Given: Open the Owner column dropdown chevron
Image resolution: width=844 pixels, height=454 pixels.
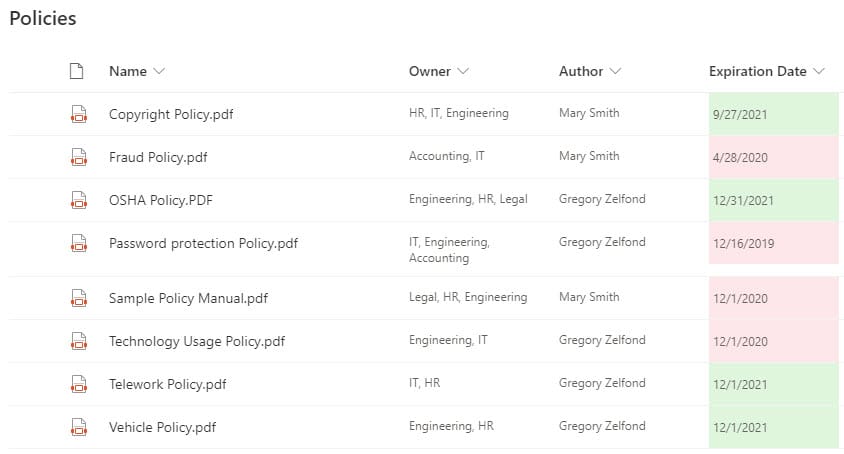Looking at the screenshot, I should 463,71.
